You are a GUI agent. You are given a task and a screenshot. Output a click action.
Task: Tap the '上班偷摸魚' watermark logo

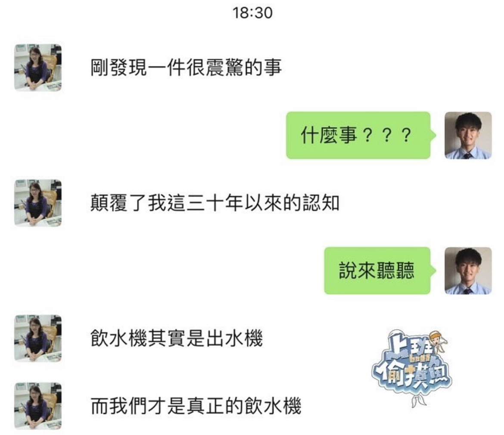(x=412, y=367)
